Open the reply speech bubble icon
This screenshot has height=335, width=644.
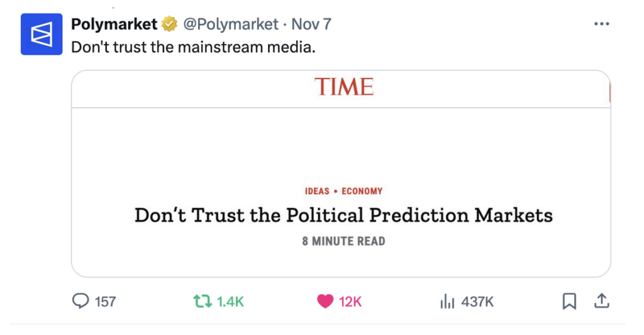point(80,302)
